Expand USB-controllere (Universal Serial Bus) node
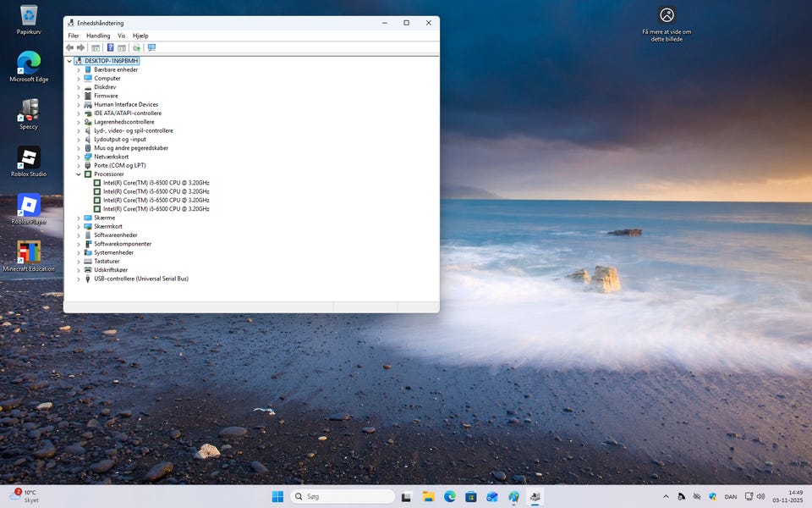This screenshot has height=508, width=812. coord(79,279)
